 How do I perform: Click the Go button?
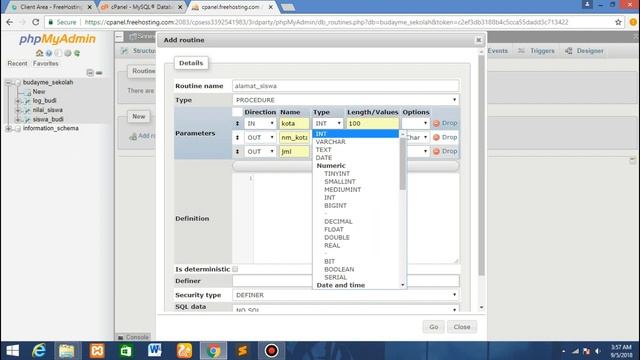click(x=433, y=327)
